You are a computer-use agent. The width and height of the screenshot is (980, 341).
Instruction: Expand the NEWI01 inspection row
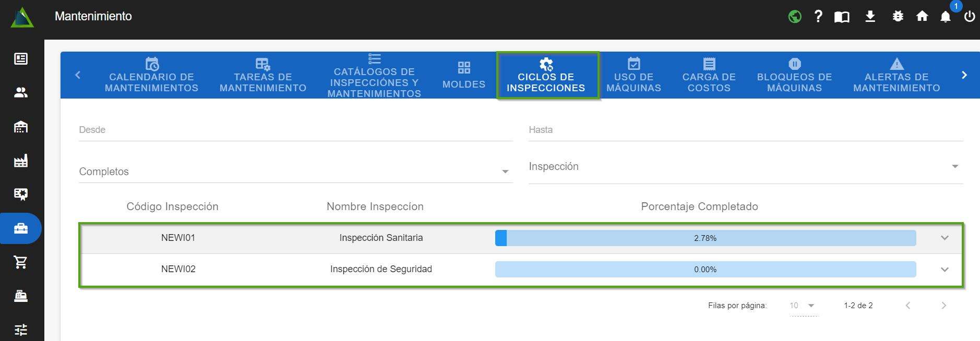(x=945, y=238)
